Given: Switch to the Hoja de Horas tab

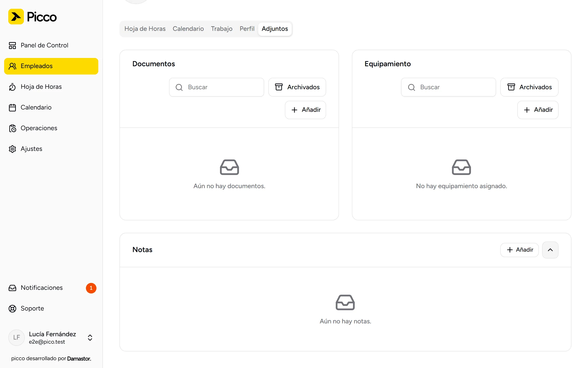Looking at the screenshot, I should [145, 29].
